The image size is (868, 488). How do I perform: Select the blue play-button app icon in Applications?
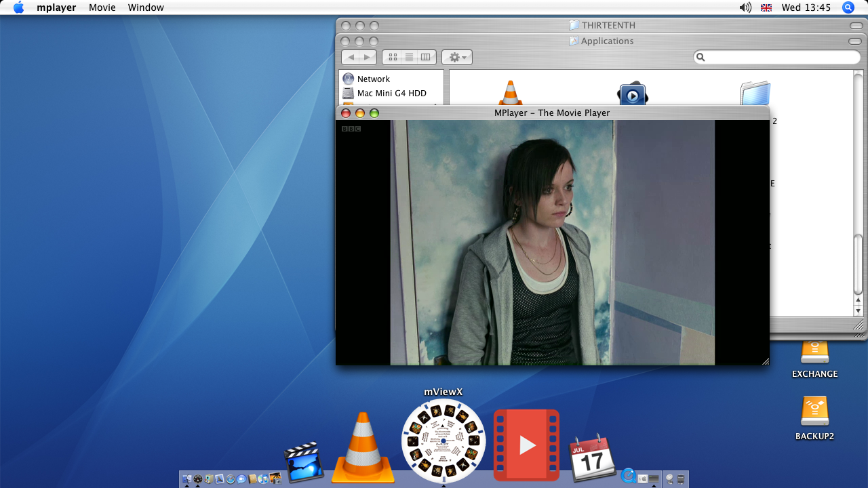(x=632, y=94)
